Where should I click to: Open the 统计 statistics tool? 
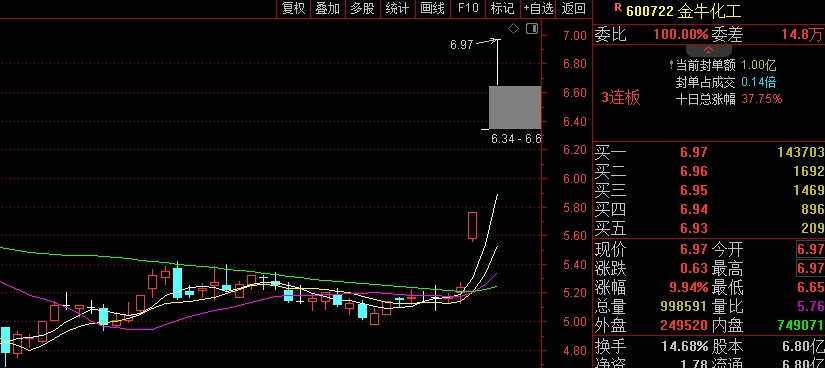coord(397,8)
